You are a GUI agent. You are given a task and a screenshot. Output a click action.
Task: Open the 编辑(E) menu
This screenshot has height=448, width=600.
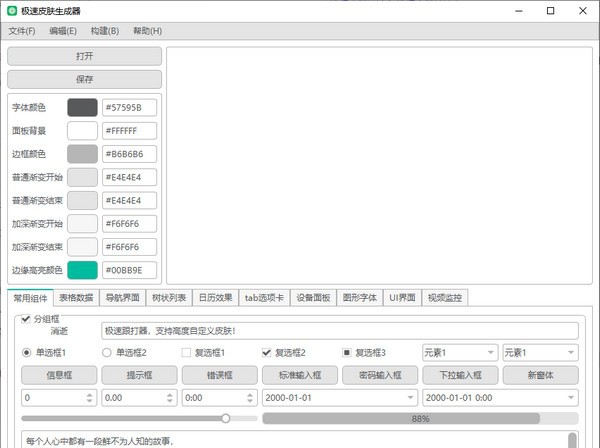coord(63,31)
